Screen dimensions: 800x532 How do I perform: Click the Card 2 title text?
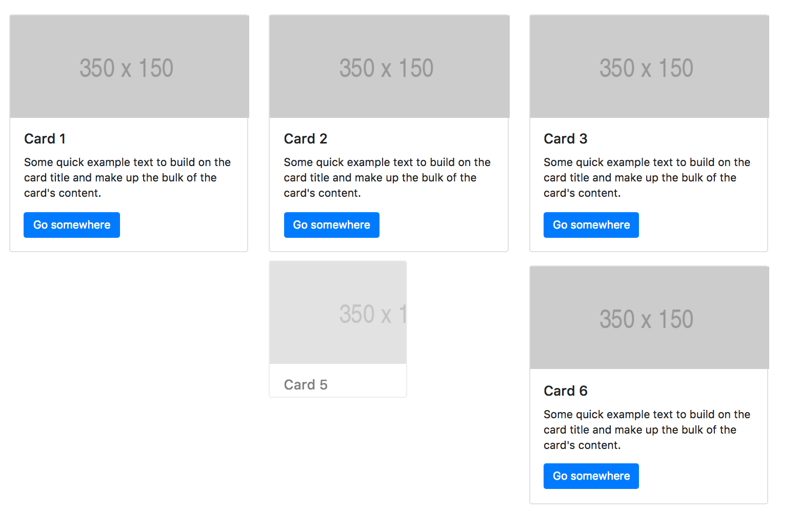click(x=306, y=139)
